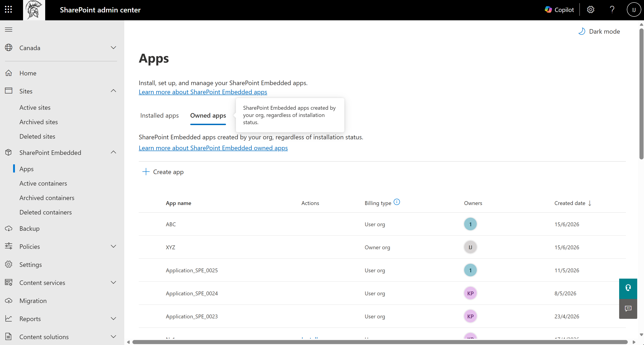This screenshot has height=345, width=644.
Task: Collapse the Sites section chevron
Action: [113, 91]
